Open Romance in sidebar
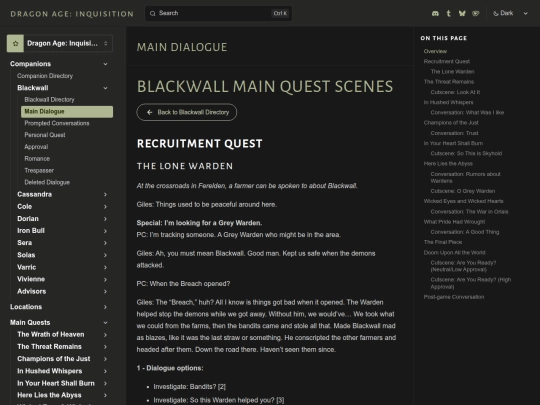This screenshot has height=405, width=540. pyautogui.click(x=37, y=159)
